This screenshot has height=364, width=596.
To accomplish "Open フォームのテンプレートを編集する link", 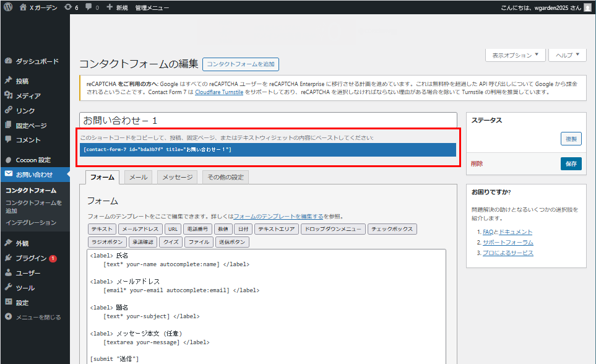I will click(279, 217).
